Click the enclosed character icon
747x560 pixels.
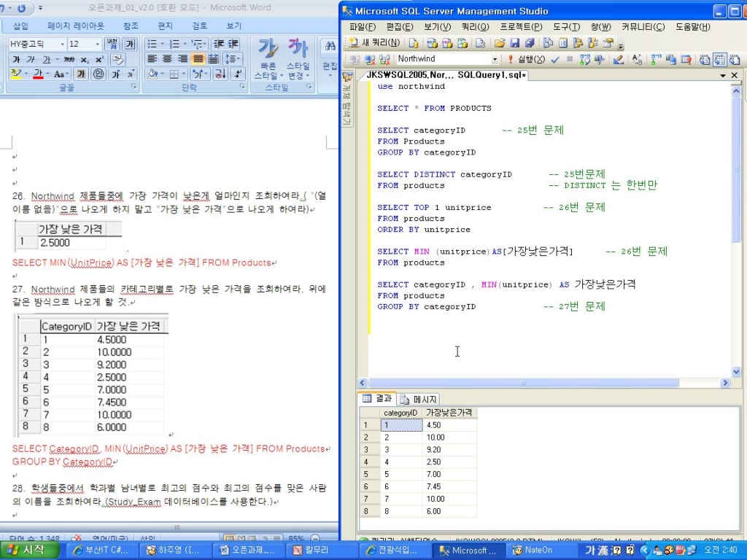tap(98, 74)
